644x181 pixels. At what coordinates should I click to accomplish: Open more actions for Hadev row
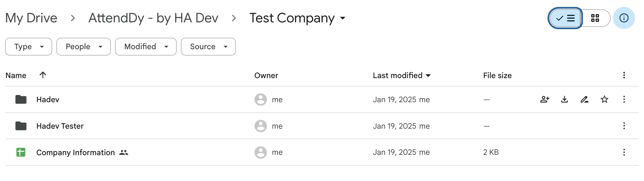[x=624, y=99]
